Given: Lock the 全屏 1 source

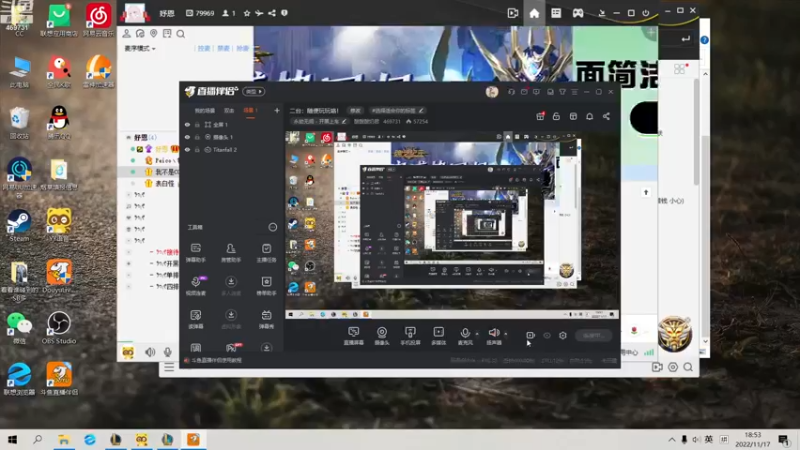Looking at the screenshot, I should pyautogui.click(x=197, y=124).
